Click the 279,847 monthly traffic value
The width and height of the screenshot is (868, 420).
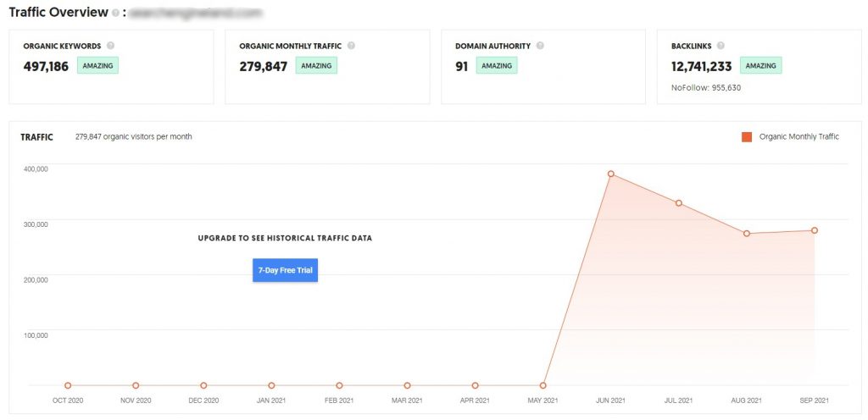tap(264, 66)
